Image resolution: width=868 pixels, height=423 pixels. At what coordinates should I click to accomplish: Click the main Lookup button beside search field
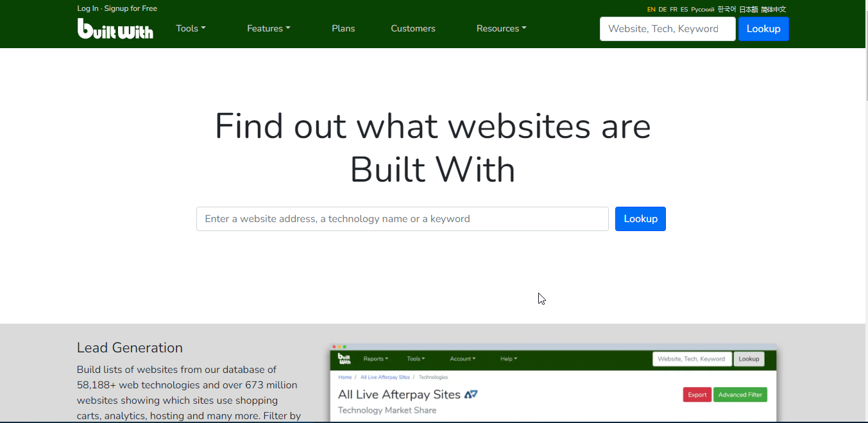640,219
